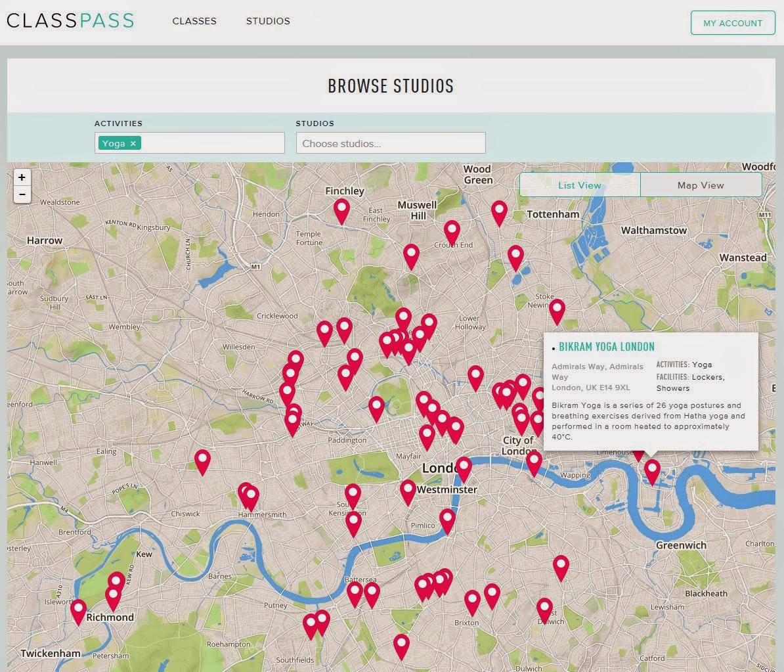Click the map pin near Stoke Newington
784x672 pixels.
pyautogui.click(x=557, y=309)
